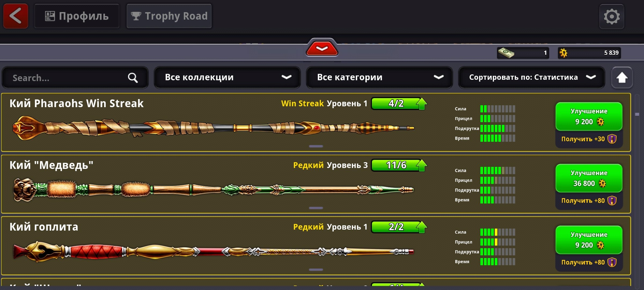The width and height of the screenshot is (644, 290).
Task: Open the Trophy Road tab
Action: pos(169,16)
